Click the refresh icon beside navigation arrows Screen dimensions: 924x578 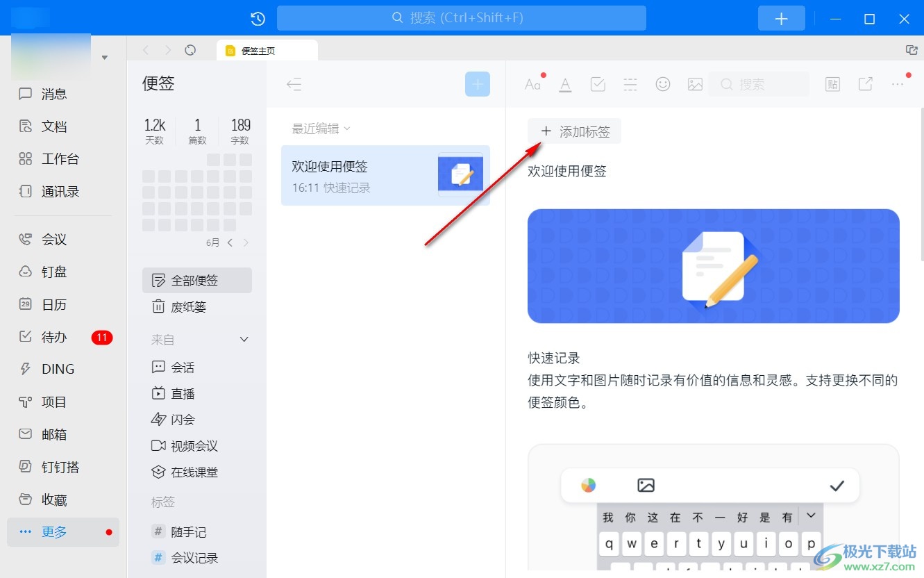pos(190,50)
